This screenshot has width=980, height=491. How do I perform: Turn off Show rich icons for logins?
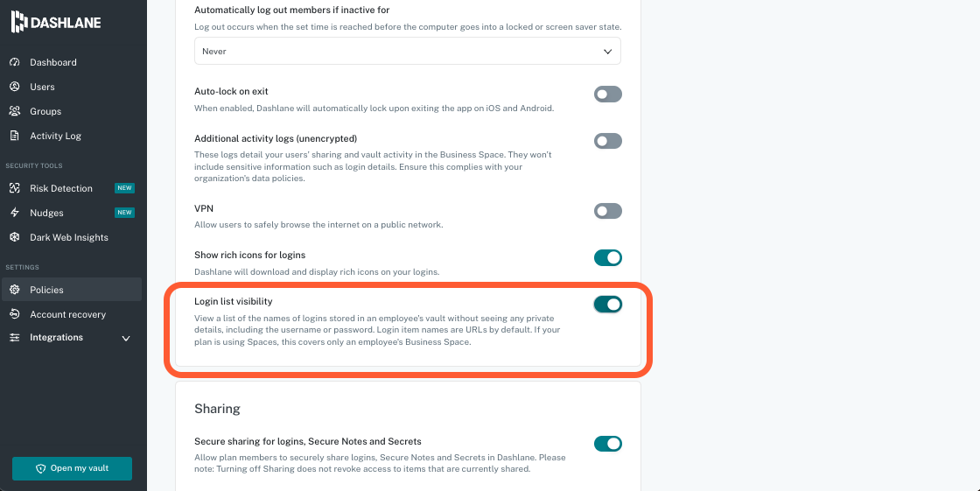pos(607,257)
